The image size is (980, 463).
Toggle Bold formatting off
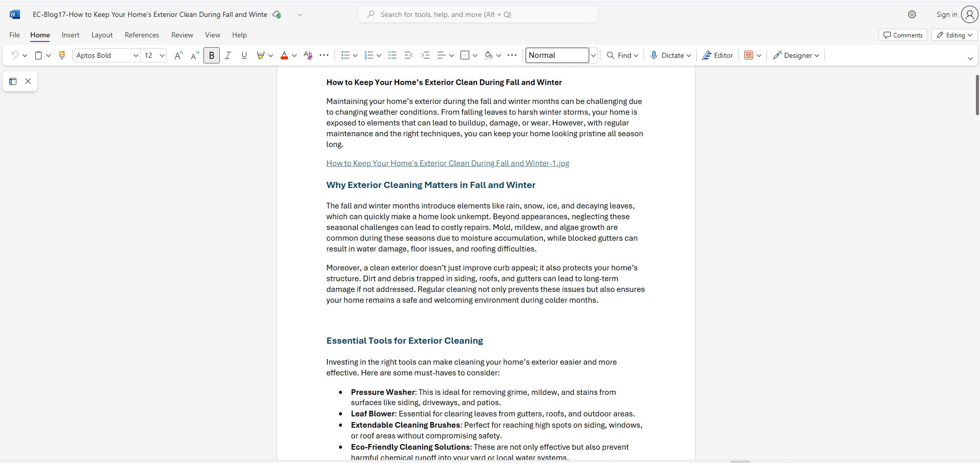(x=212, y=55)
